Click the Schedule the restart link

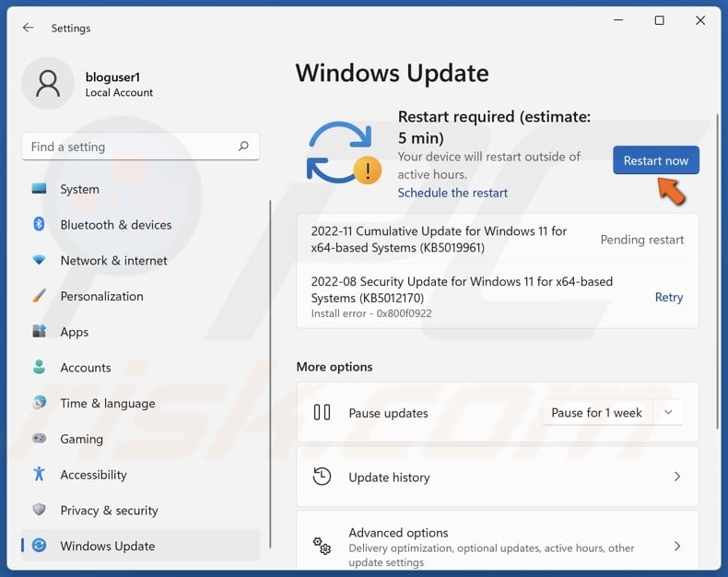[x=452, y=193]
